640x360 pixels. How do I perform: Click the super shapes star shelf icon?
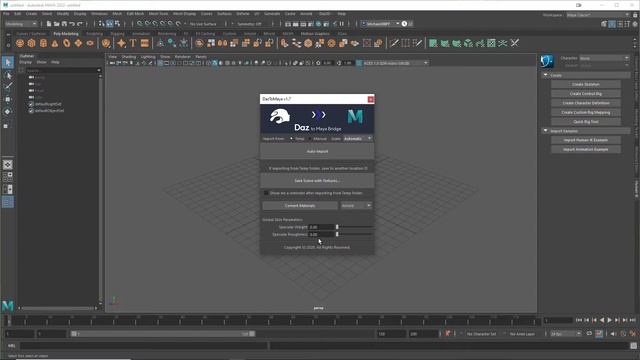121,43
